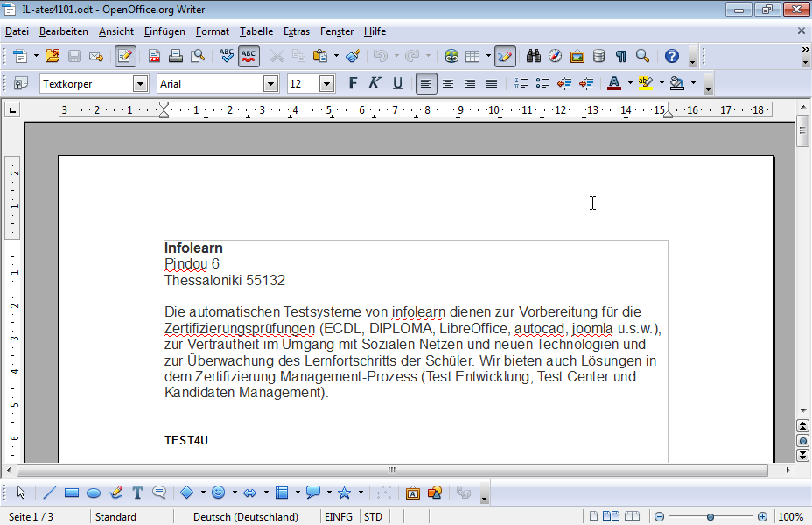Open the Ansicht menu

116,31
